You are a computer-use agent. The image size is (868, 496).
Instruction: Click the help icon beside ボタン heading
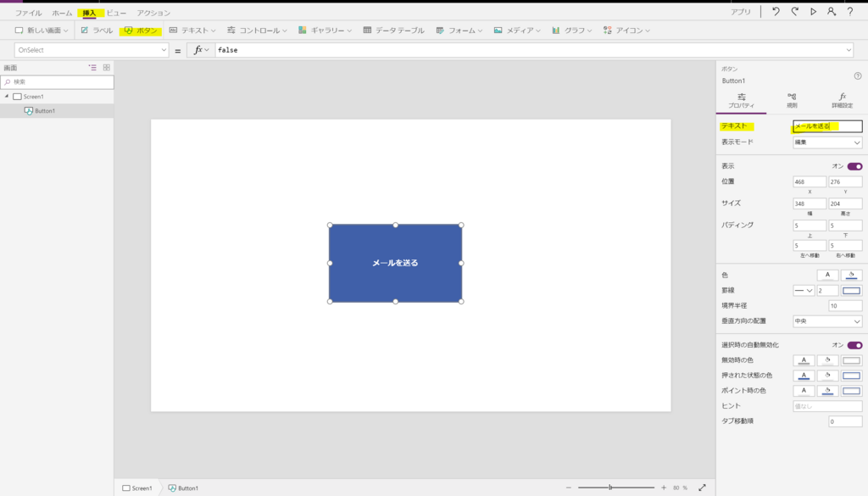858,75
